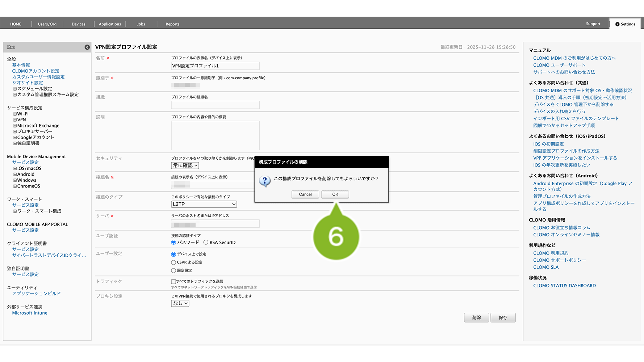Image resolution: width=644 pixels, height=362 pixels.
Task: Open the Devices menu
Action: pos(78,24)
